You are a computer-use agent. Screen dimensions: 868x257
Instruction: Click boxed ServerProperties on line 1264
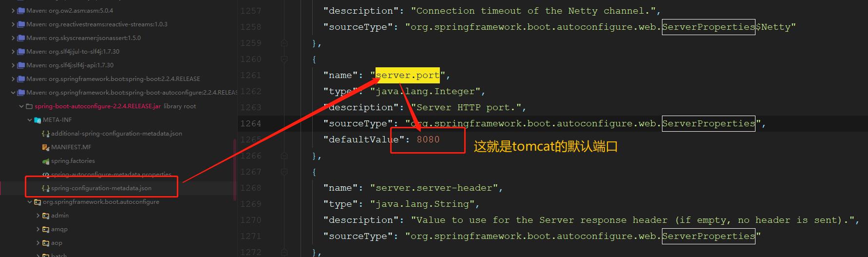point(709,123)
